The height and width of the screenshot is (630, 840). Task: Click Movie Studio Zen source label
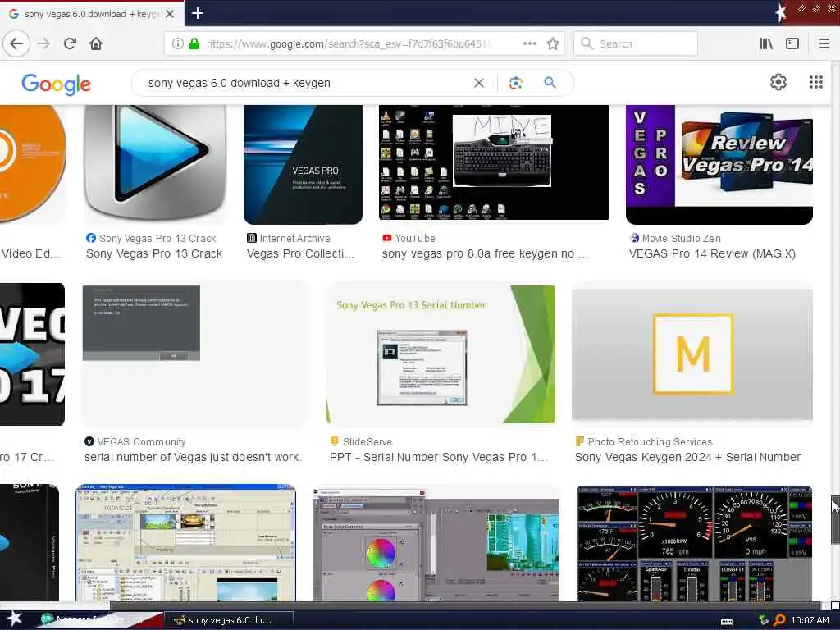[x=682, y=239]
